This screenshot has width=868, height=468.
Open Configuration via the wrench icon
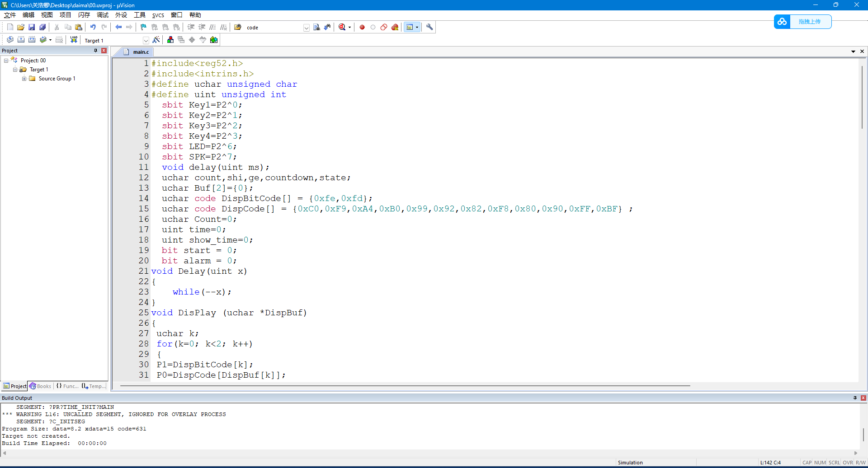click(429, 27)
